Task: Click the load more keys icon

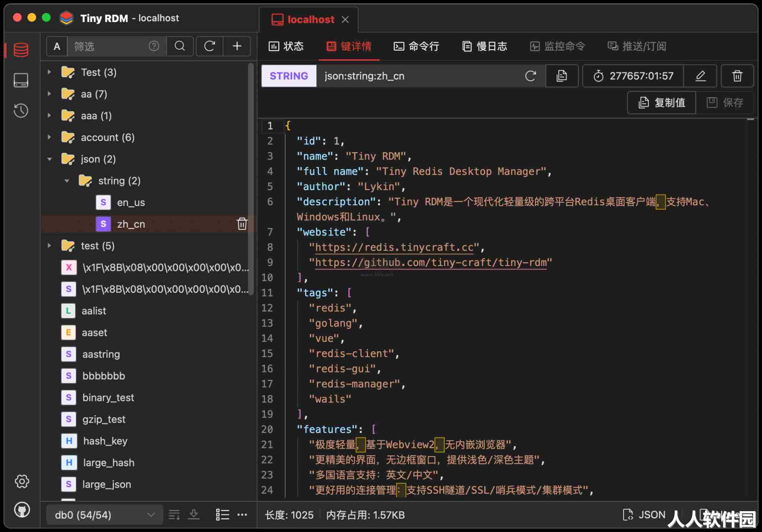Action: (x=174, y=515)
